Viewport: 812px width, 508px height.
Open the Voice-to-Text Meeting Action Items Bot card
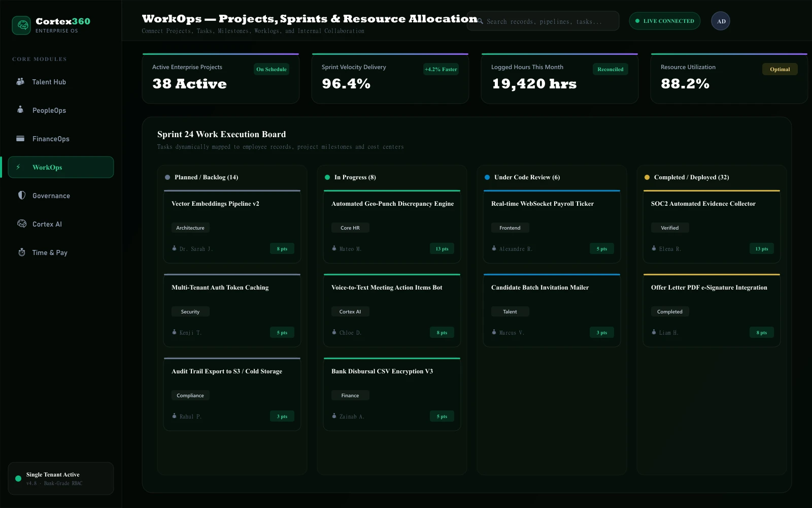[392, 310]
